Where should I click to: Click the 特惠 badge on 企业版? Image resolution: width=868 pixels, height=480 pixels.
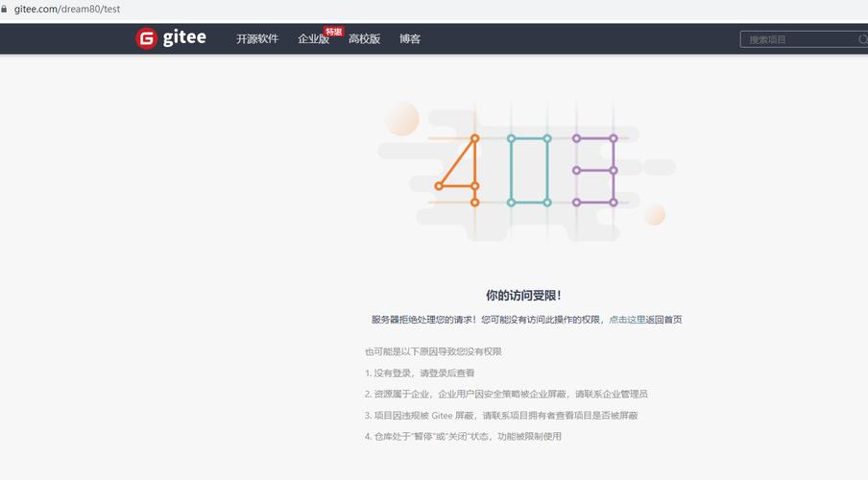coord(334,32)
